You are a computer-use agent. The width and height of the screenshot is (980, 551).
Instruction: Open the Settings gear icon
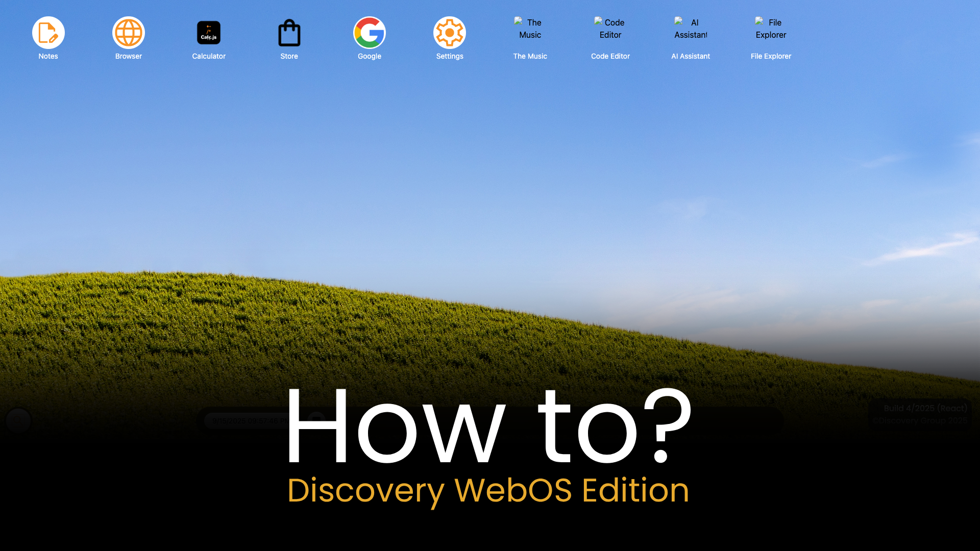pyautogui.click(x=449, y=33)
